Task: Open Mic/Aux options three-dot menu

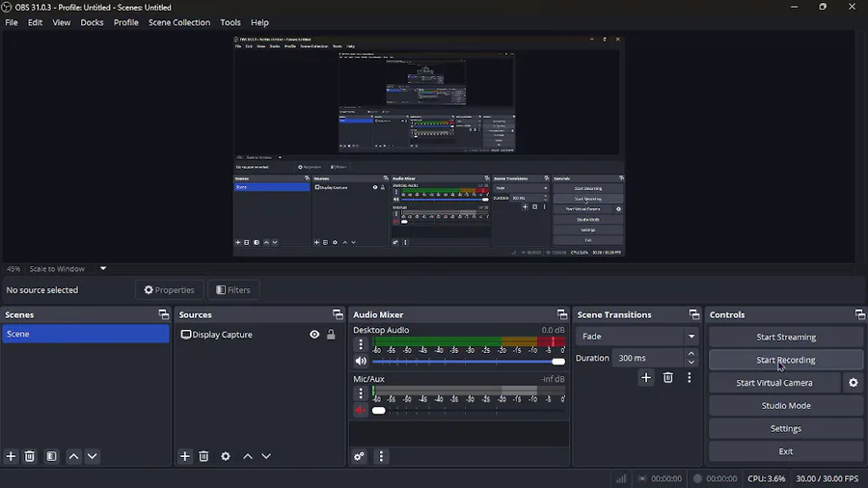Action: coord(361,393)
